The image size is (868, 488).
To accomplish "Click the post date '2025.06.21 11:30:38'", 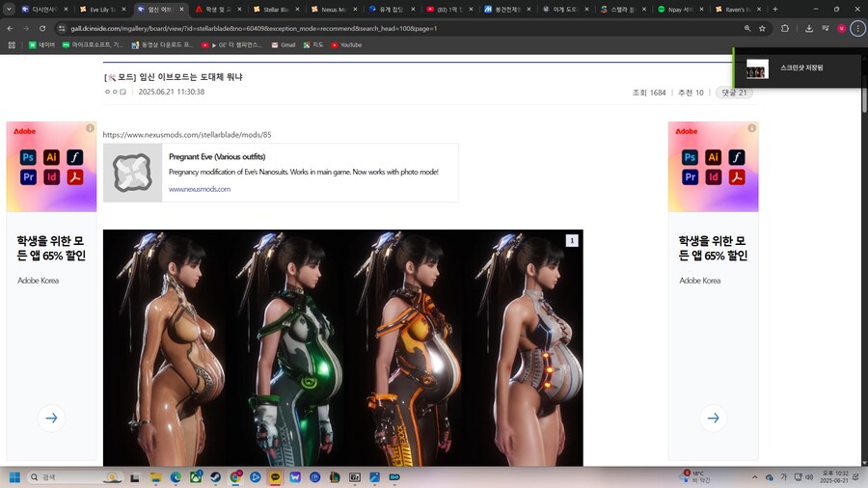I will [172, 92].
